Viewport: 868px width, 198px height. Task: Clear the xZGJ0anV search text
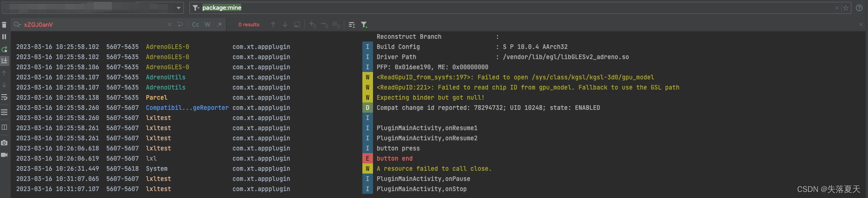point(169,24)
